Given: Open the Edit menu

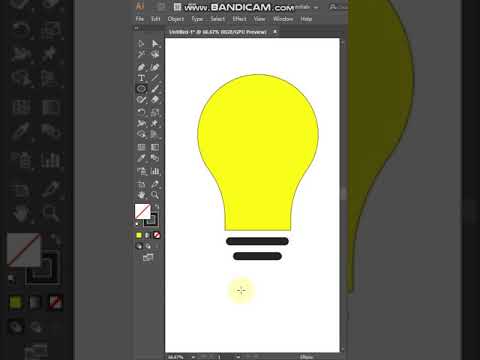Looking at the screenshot, I should click(156, 19).
